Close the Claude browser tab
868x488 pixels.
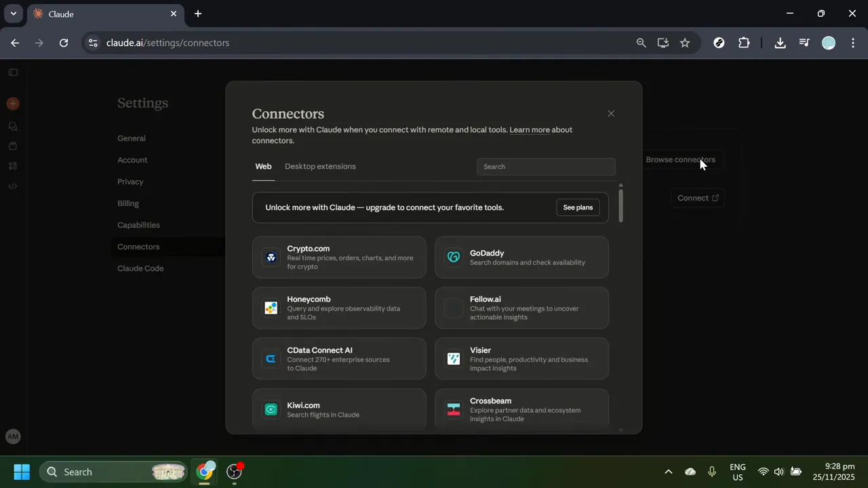tap(174, 14)
